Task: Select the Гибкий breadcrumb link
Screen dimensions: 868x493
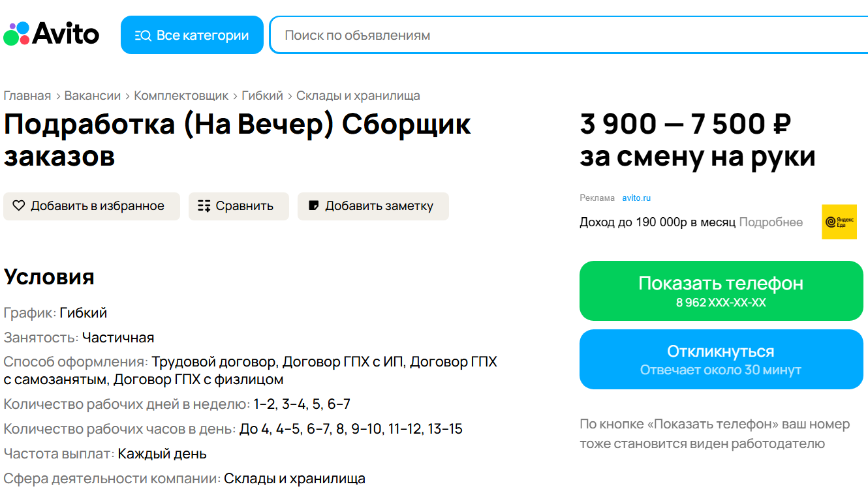Action: coord(262,96)
